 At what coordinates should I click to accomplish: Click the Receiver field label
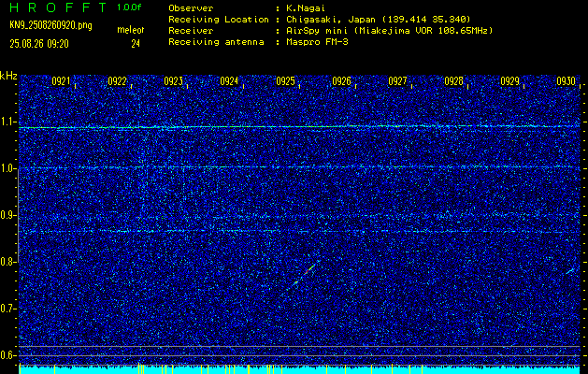[x=191, y=31]
